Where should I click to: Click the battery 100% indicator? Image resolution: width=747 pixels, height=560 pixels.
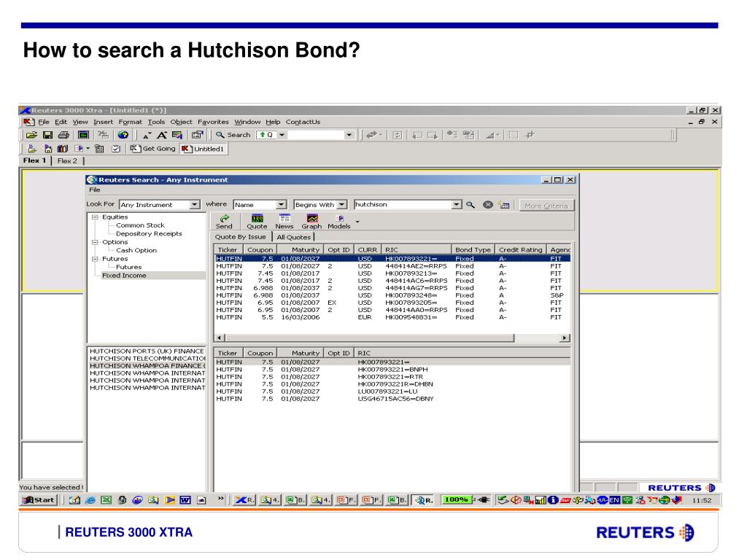[457, 499]
